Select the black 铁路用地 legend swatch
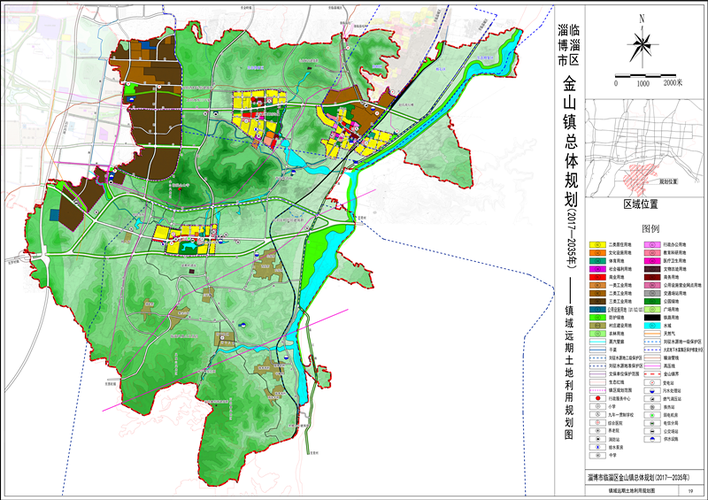The width and height of the screenshot is (708, 500). (652, 318)
